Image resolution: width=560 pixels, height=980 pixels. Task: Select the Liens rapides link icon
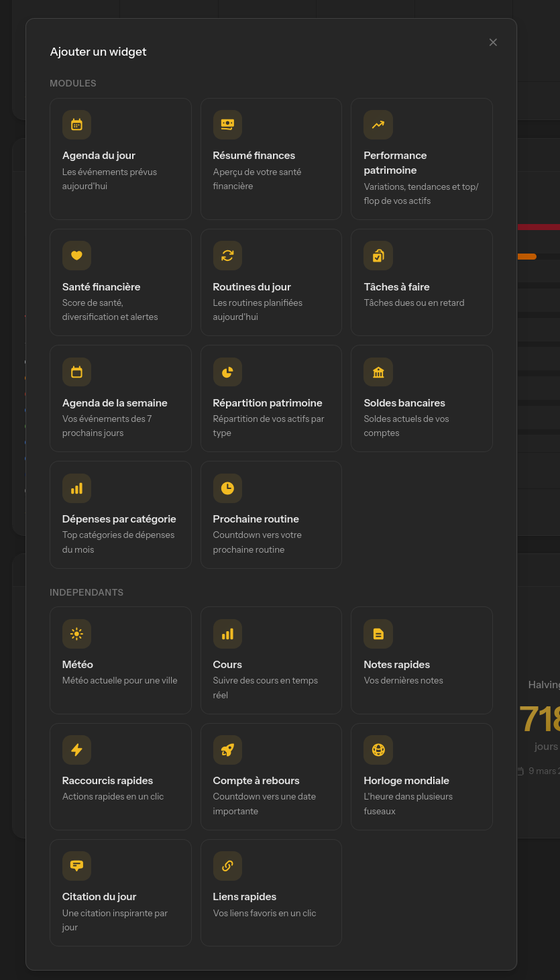227,866
